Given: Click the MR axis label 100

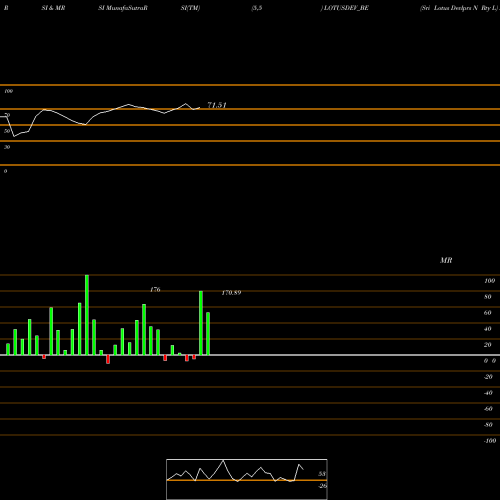Looking at the screenshot, I should pyautogui.click(x=489, y=281).
